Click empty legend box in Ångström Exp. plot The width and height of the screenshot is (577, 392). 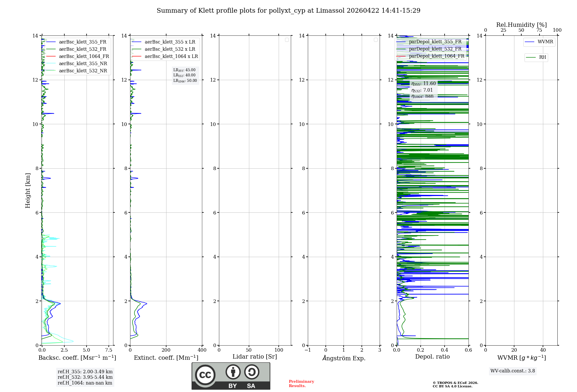point(376,40)
